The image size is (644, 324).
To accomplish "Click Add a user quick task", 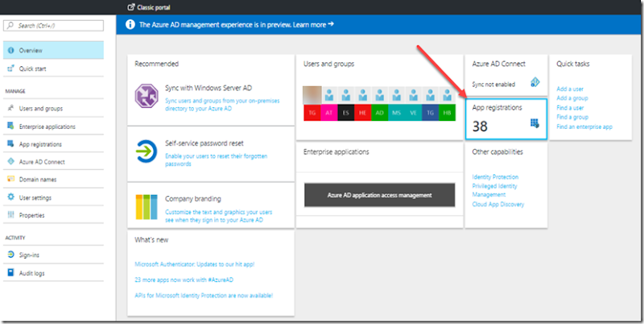I will (570, 89).
